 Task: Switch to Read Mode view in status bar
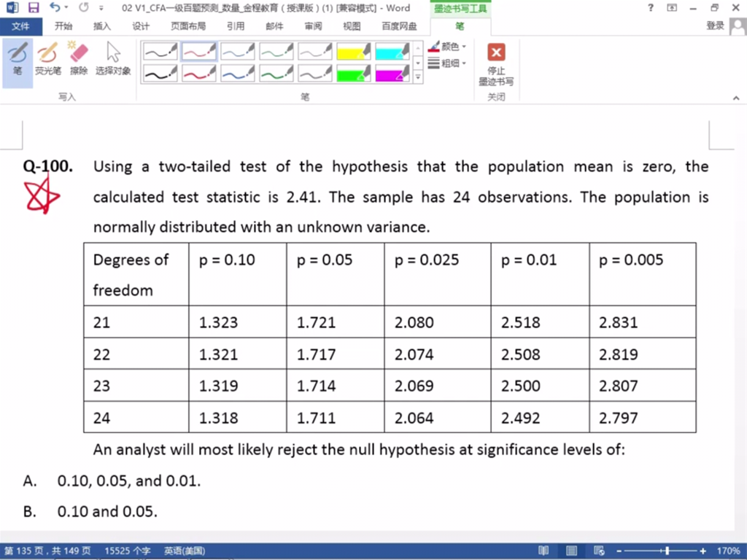click(543, 551)
